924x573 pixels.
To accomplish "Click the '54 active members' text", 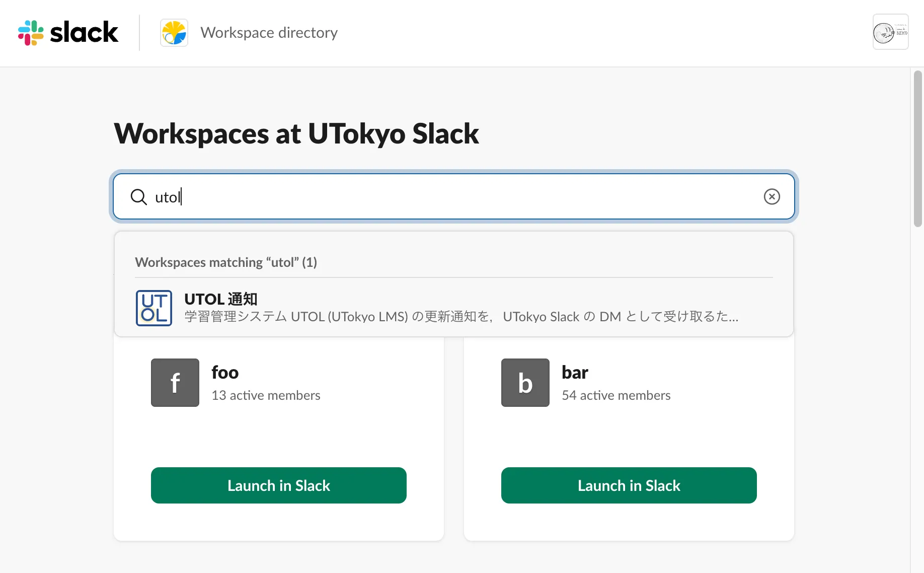I will pyautogui.click(x=616, y=395).
